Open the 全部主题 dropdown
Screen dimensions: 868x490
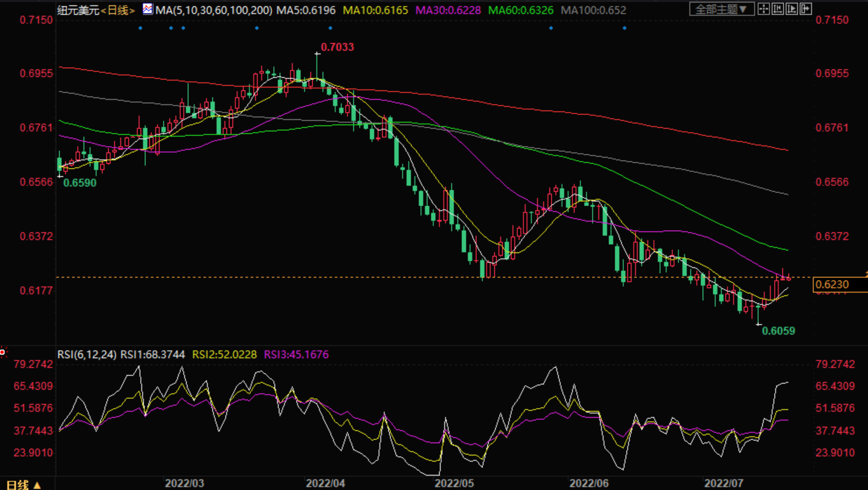pos(721,9)
